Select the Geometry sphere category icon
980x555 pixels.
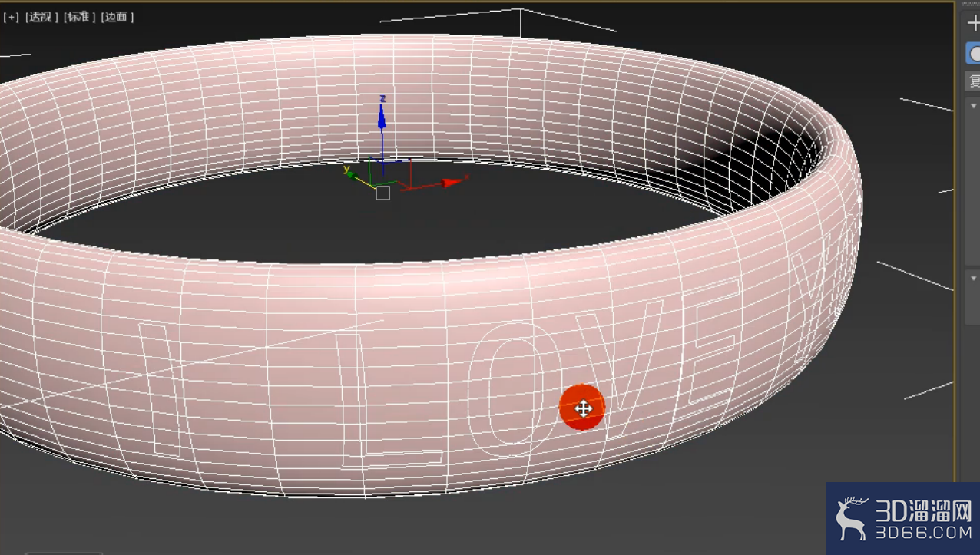point(973,55)
